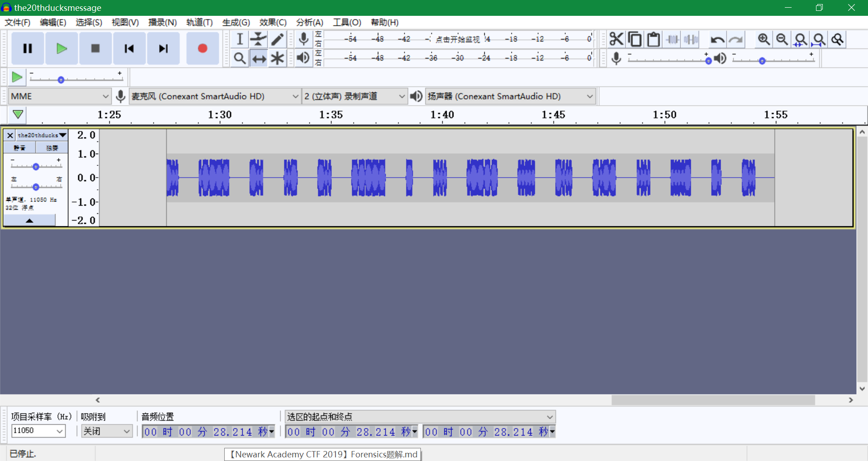868x461 pixels.
Task: Open the microphone recording device dropdown
Action: 215,96
